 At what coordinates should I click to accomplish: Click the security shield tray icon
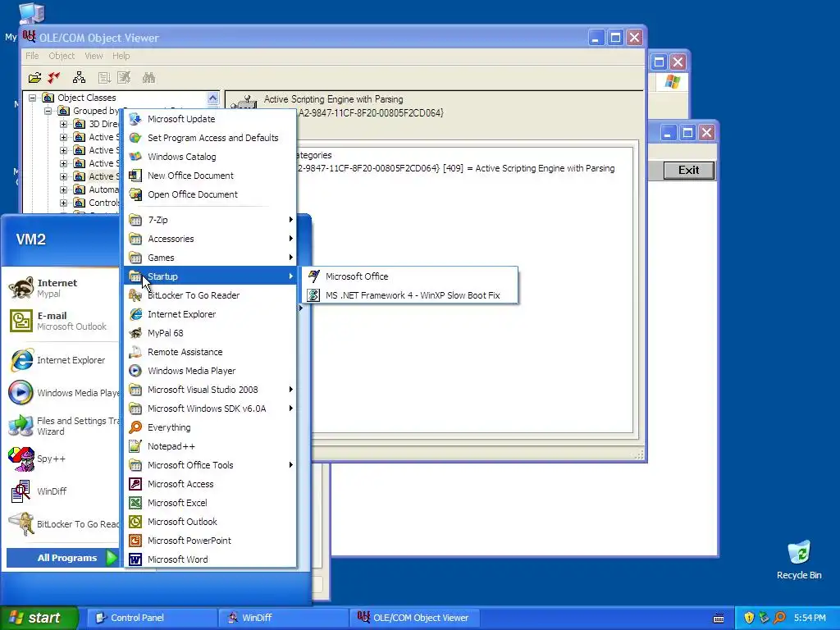749,618
